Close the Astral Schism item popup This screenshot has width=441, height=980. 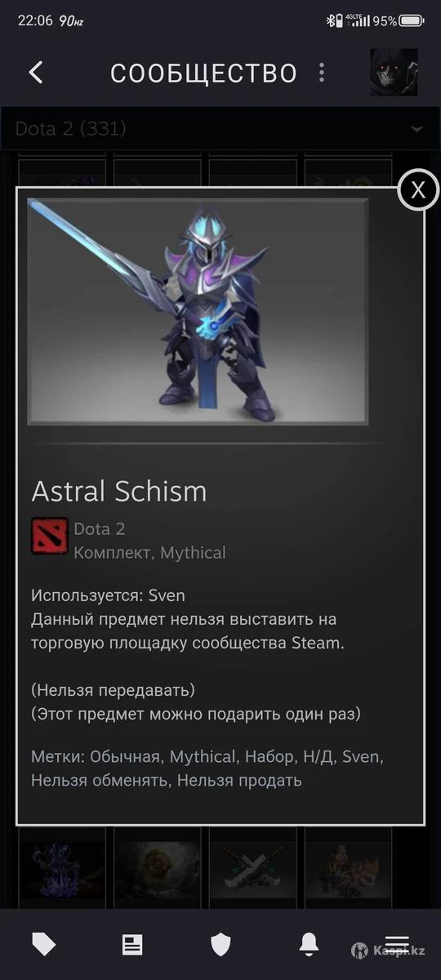[x=418, y=189]
